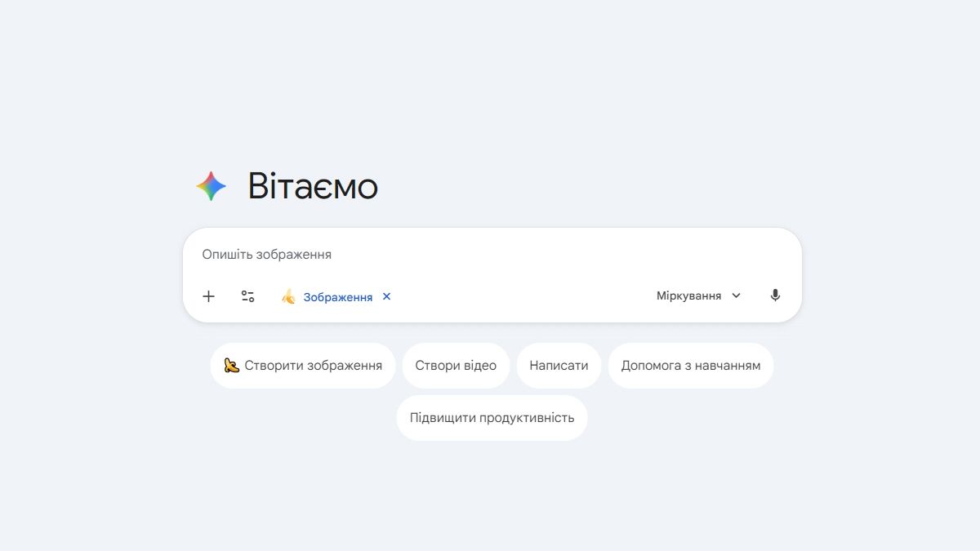
Task: Select Допомога з навчанням
Action: click(x=690, y=365)
